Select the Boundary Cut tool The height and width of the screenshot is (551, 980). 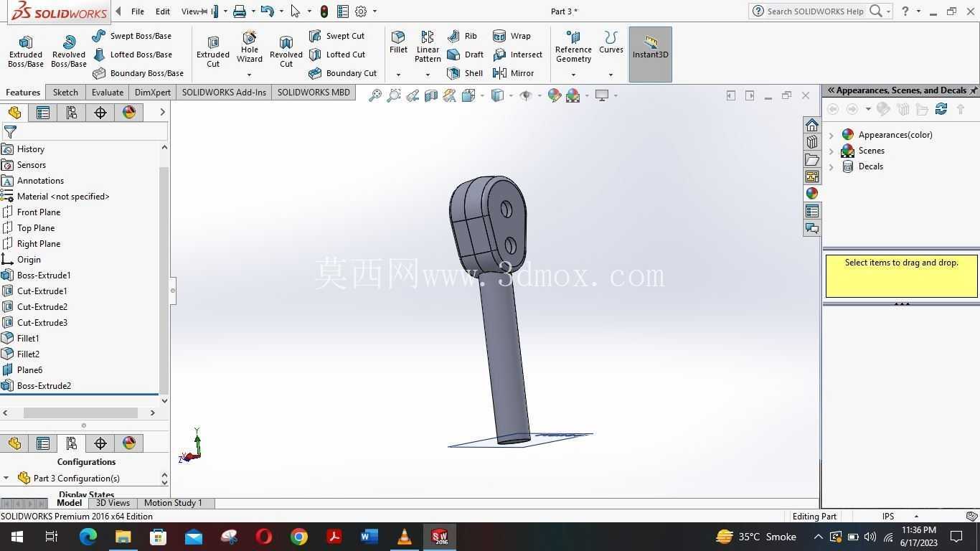[x=342, y=73]
